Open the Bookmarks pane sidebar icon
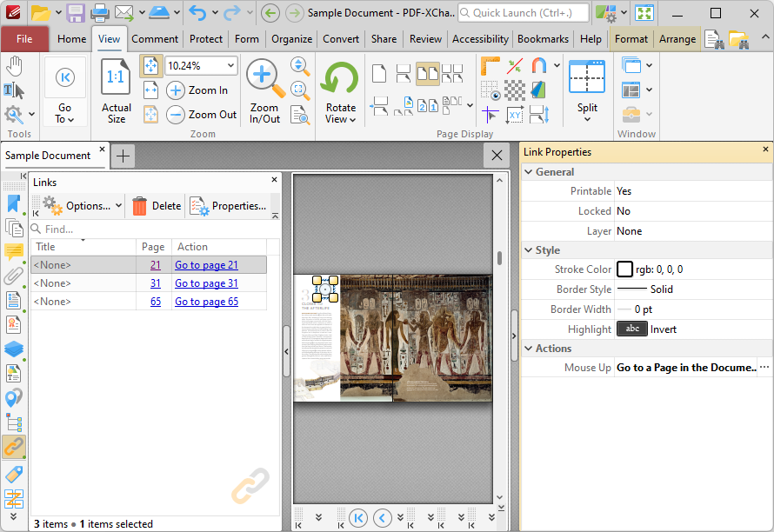Screen dimensions: 774x532 (13, 203)
